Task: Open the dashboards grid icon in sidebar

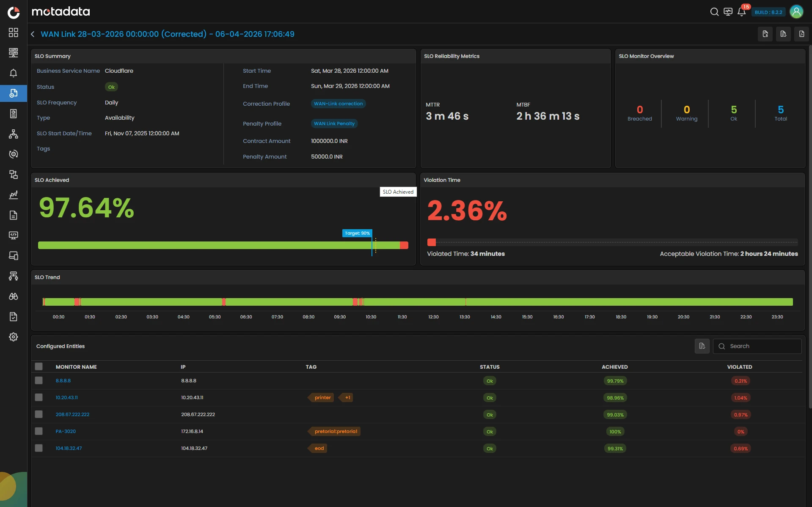Action: [14, 33]
